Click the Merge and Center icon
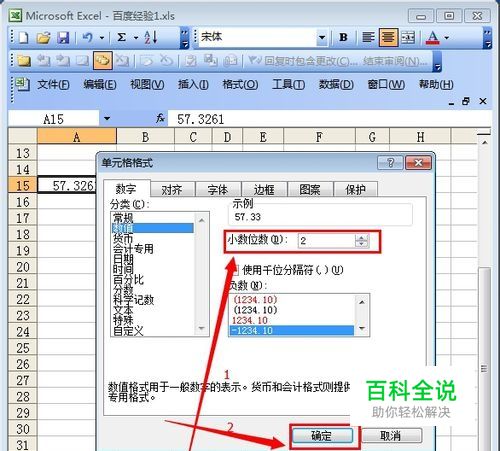Viewport: 500px width, 451px height. 408,37
